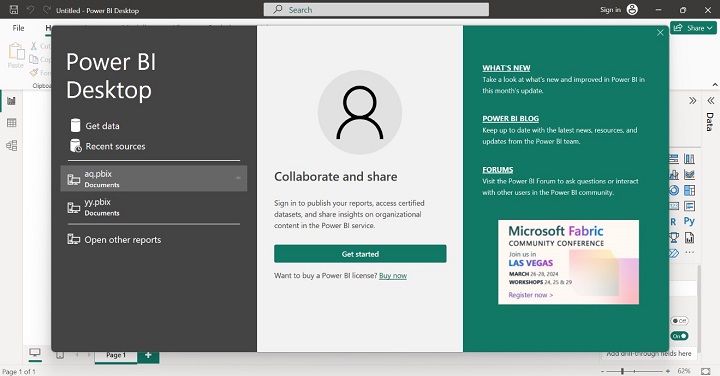Switch to Table view in the left sidebar
Image resolution: width=720 pixels, height=376 pixels.
point(11,123)
